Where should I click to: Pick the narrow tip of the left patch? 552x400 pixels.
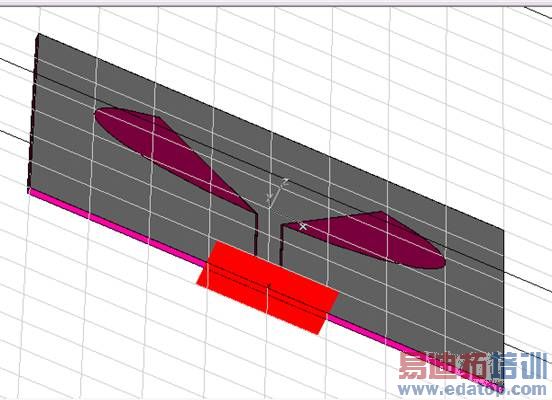252,211
